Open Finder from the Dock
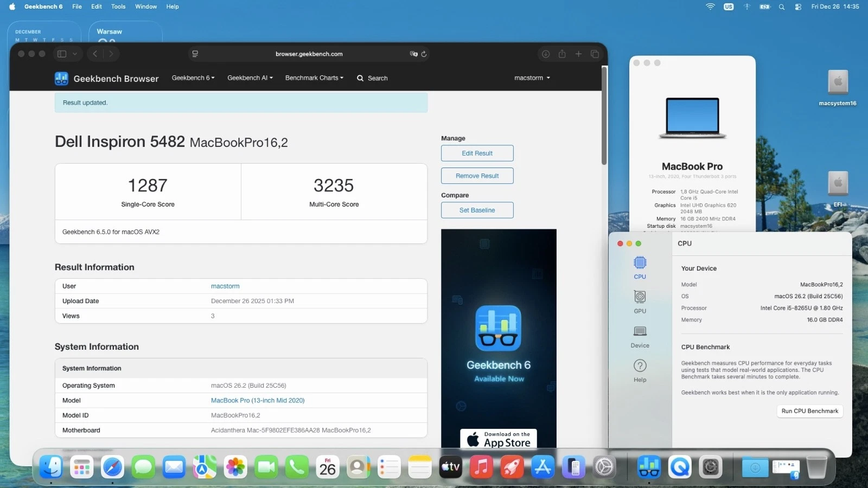The width and height of the screenshot is (868, 488). click(51, 467)
